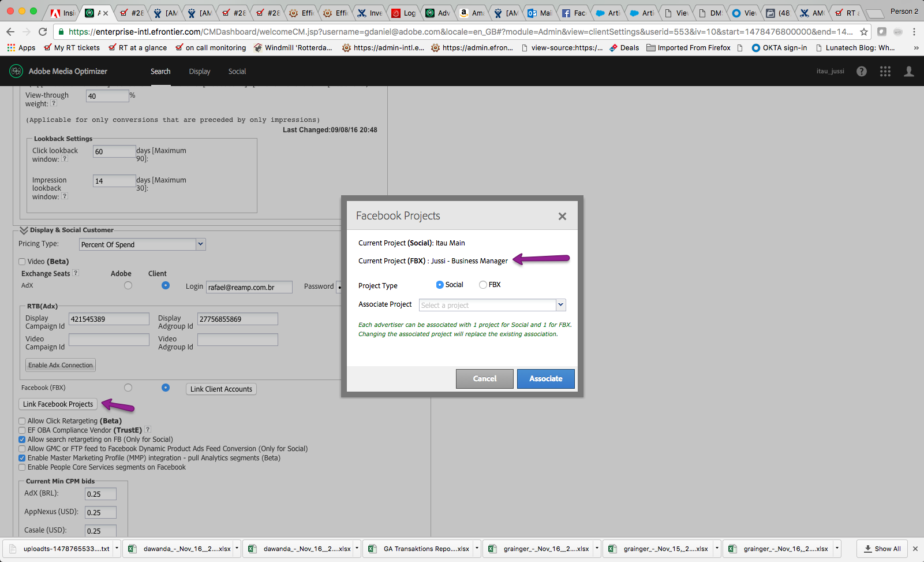
Task: Open the user profile icon top right
Action: point(908,71)
